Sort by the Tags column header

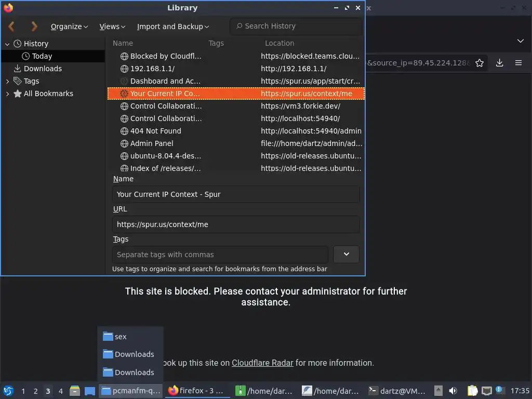pos(216,43)
